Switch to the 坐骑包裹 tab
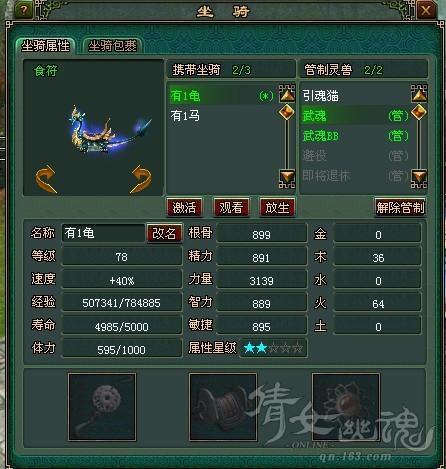The height and width of the screenshot is (469, 446). pyautogui.click(x=112, y=46)
